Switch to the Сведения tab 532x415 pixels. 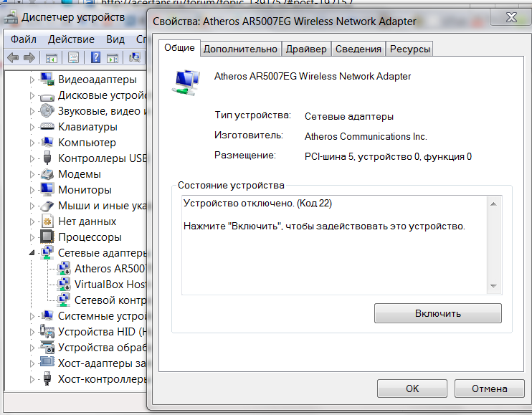[x=358, y=49]
